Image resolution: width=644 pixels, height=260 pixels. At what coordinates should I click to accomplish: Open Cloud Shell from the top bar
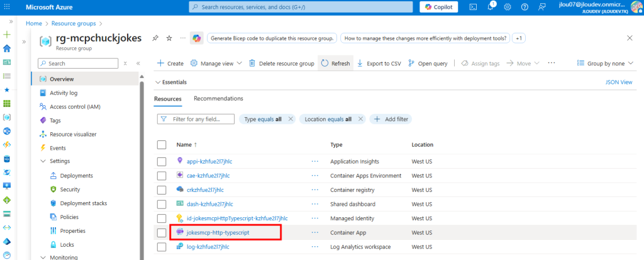[x=473, y=7]
